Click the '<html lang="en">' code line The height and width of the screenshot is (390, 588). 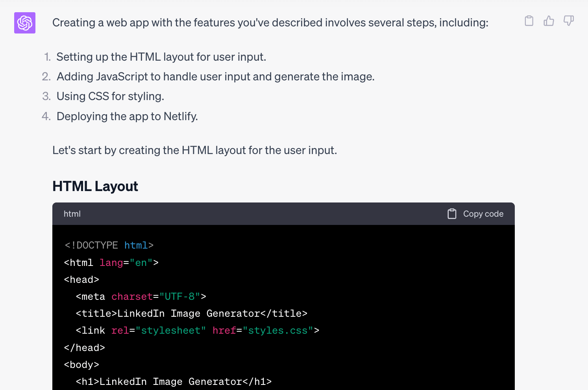click(111, 263)
